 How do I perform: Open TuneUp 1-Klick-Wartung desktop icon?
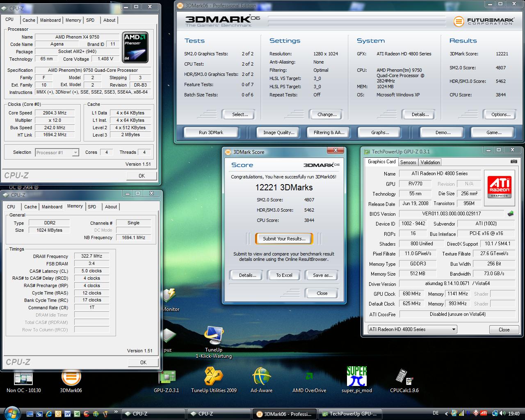tap(214, 342)
